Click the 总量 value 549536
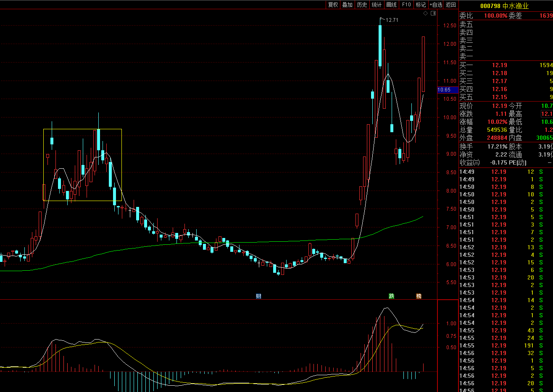The width and height of the screenshot is (553, 392). [497, 130]
